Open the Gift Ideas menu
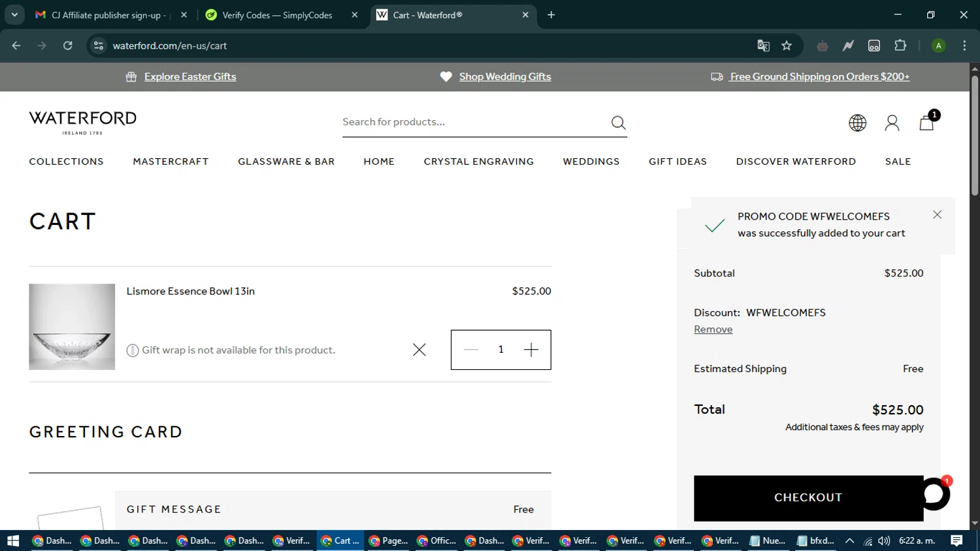 pos(678,161)
